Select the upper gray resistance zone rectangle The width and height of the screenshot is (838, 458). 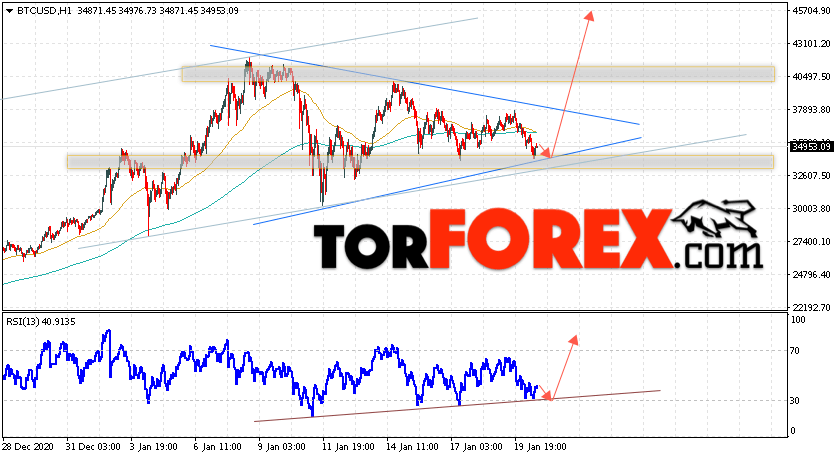click(x=478, y=74)
